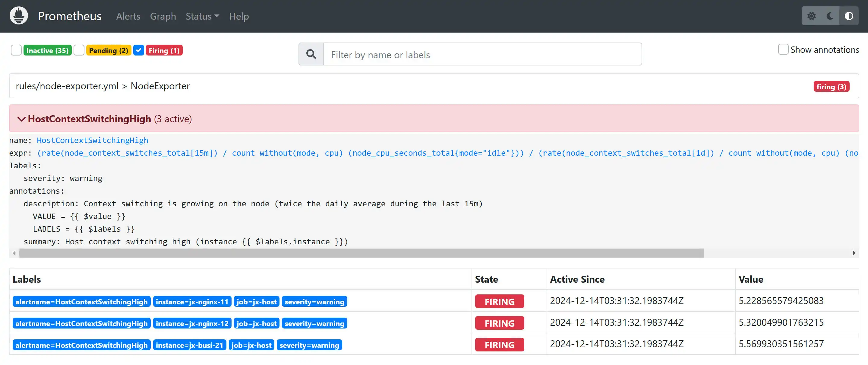Image resolution: width=868 pixels, height=365 pixels.
Task: Click the severity: warning rule line
Action: tap(63, 178)
